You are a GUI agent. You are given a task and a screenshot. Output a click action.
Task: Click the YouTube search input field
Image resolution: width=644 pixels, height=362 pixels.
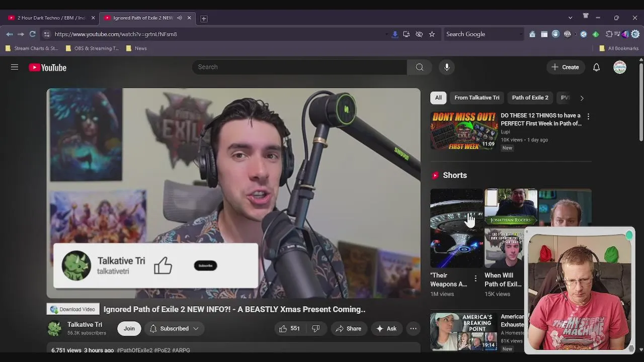click(299, 67)
